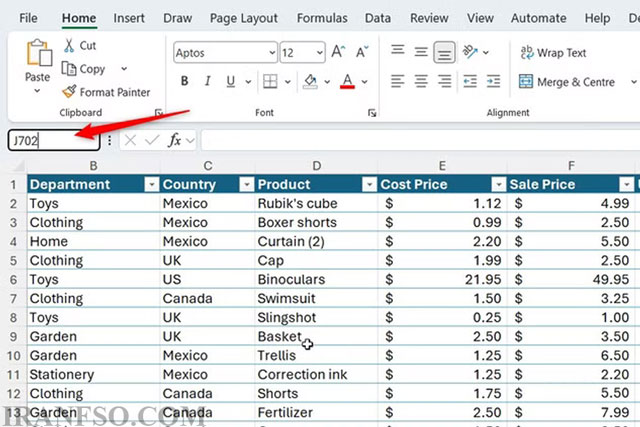Open the Paste options dropdown arrow

[37, 91]
